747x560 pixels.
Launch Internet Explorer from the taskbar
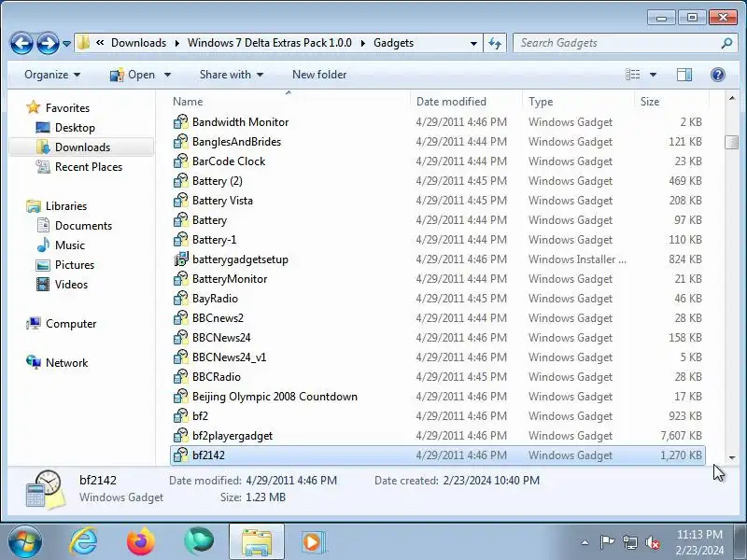tap(83, 542)
